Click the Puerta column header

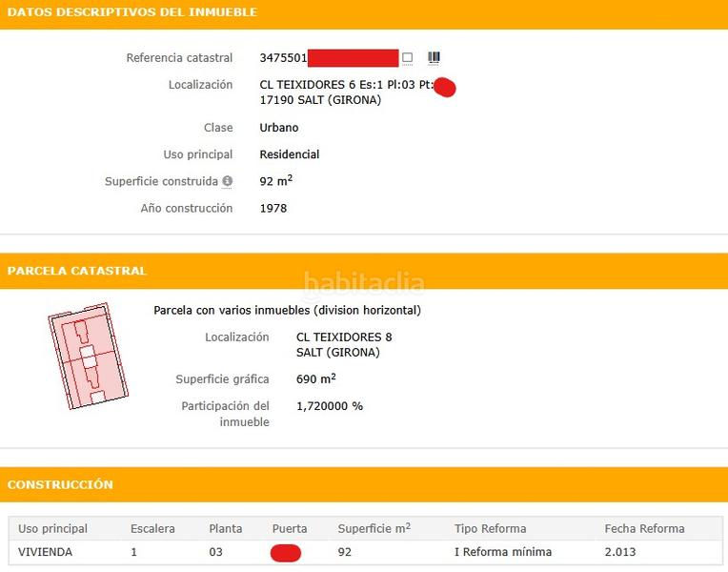click(x=290, y=528)
